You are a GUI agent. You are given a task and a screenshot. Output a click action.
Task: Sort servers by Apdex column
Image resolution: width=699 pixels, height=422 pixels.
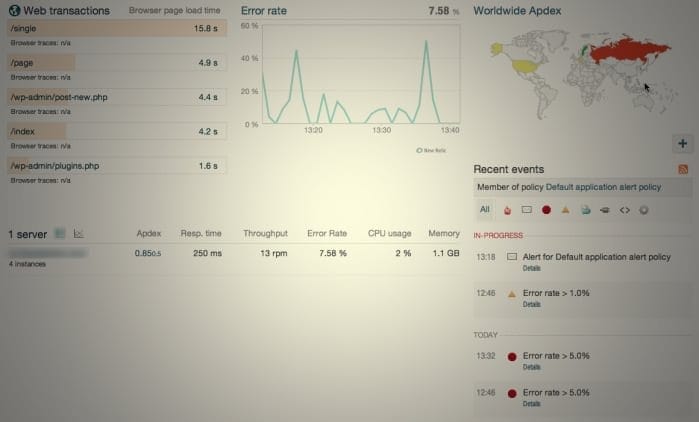(148, 234)
